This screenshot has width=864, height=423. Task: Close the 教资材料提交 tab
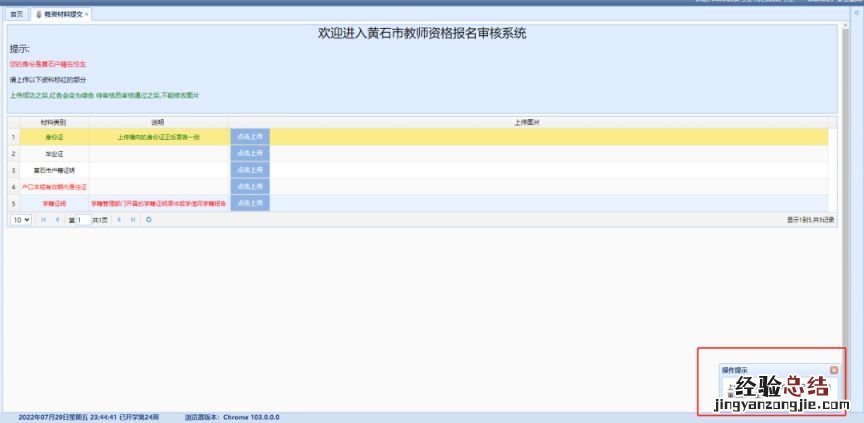(87, 14)
